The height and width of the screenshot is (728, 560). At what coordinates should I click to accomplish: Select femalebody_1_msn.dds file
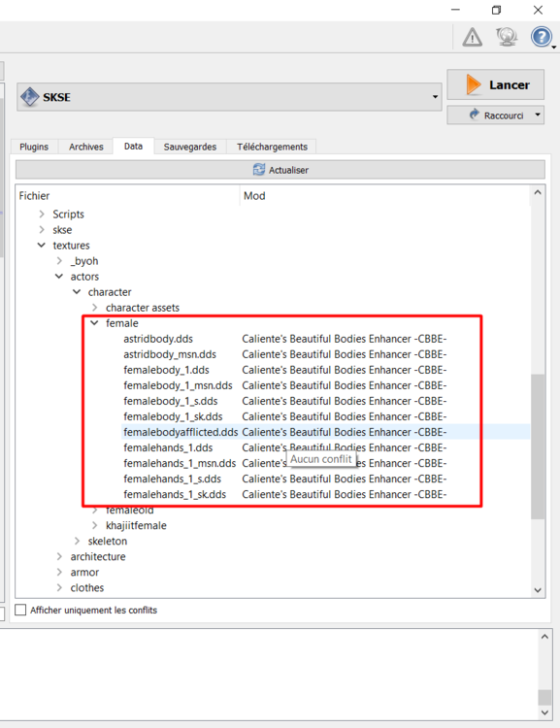[178, 385]
